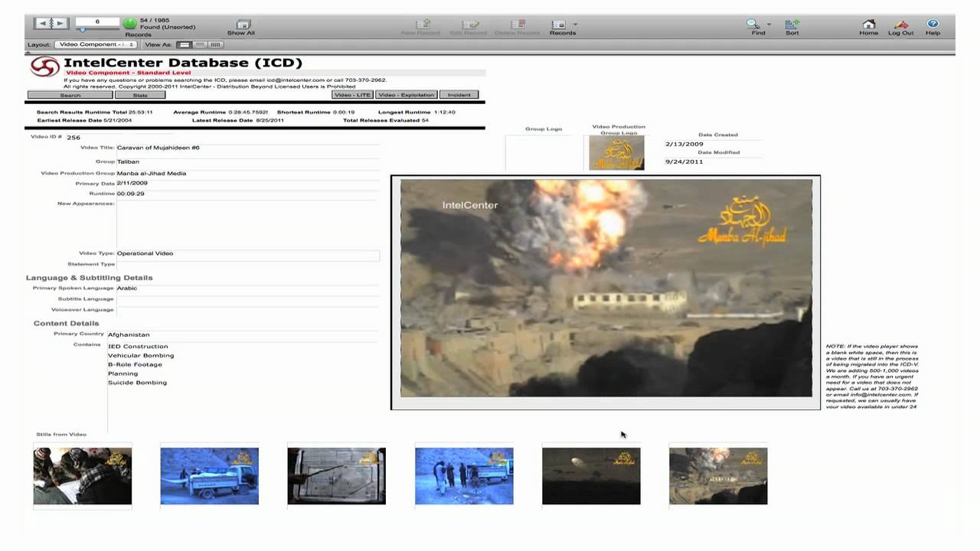Viewport: 980px width, 551px height.
Task: Click the Group field showing Taliban
Action: point(247,161)
